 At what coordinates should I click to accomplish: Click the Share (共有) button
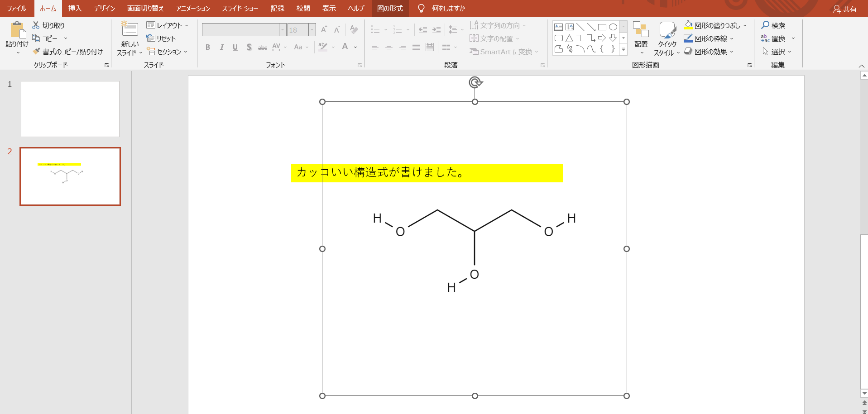845,9
